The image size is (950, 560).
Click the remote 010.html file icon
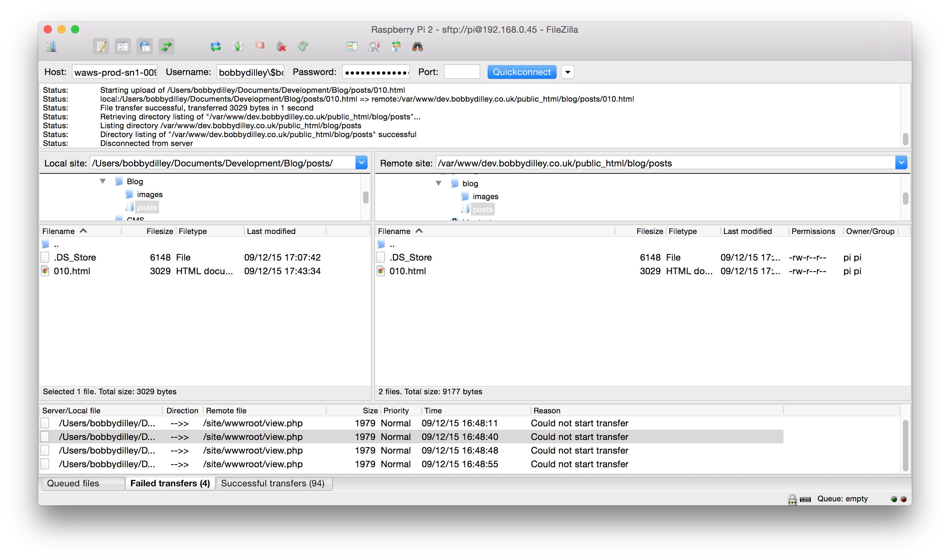coord(381,271)
